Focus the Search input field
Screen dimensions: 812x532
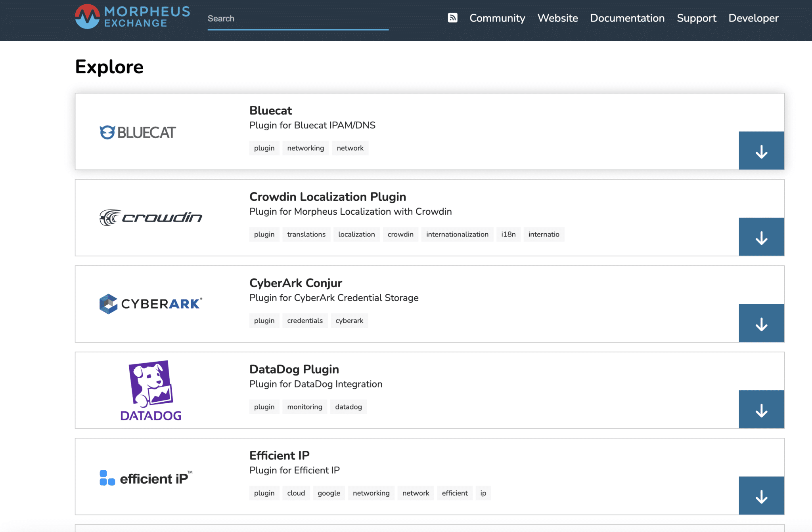(297, 19)
